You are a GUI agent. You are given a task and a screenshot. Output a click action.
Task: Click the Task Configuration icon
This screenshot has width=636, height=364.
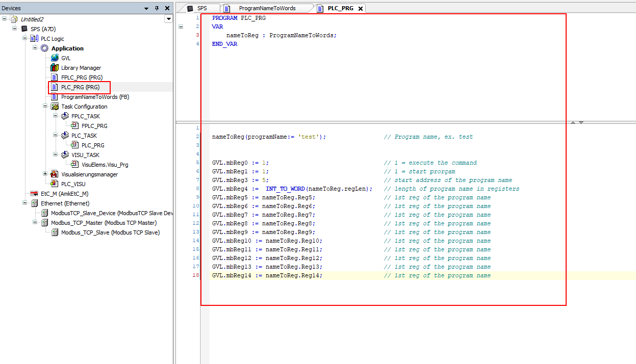click(x=55, y=107)
